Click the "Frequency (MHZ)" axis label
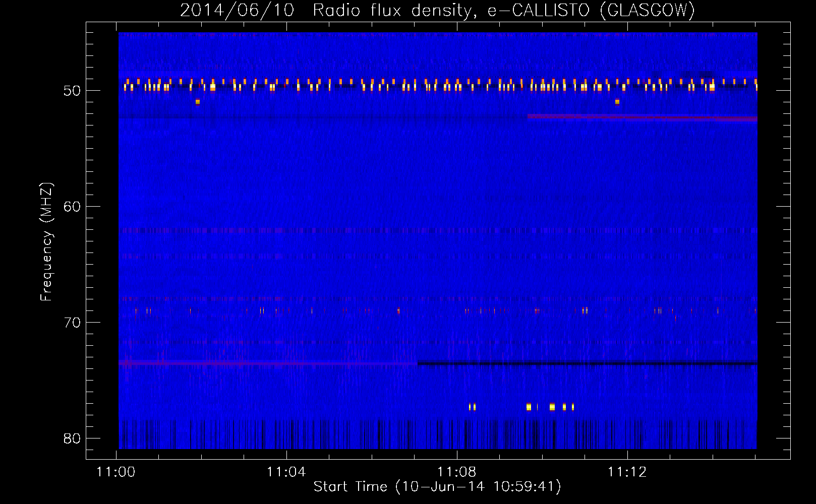Viewport: 816px width, 504px height. [46, 241]
